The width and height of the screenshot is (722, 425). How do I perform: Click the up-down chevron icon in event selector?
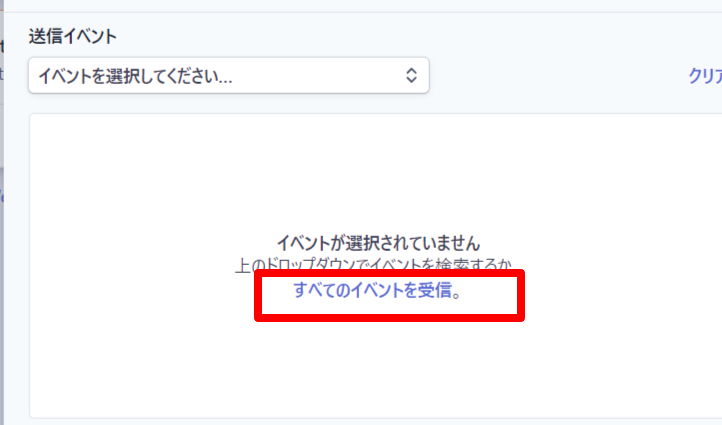(x=411, y=76)
